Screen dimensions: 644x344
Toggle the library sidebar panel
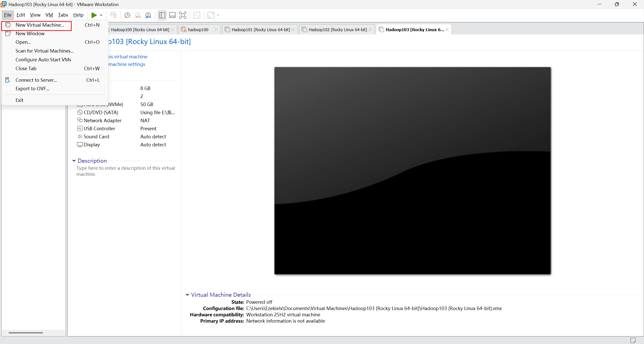click(x=162, y=15)
